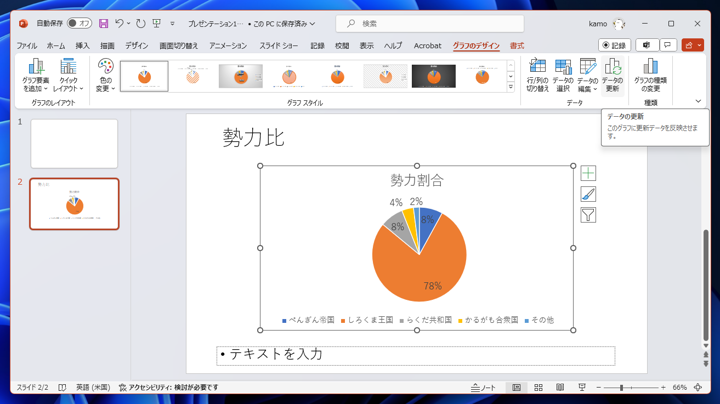Image resolution: width=720 pixels, height=404 pixels.
Task: Click the Redo icon
Action: click(x=141, y=23)
